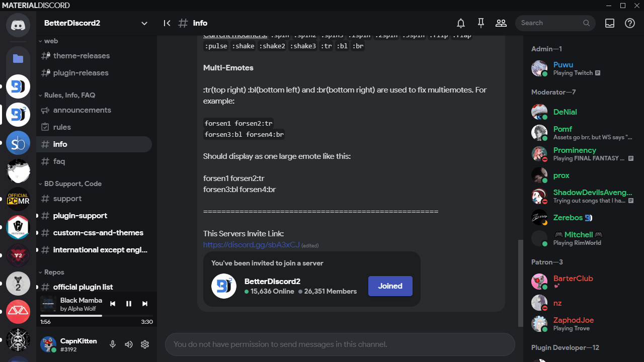Click CapnKitten user avatar
The height and width of the screenshot is (362, 644).
[48, 344]
